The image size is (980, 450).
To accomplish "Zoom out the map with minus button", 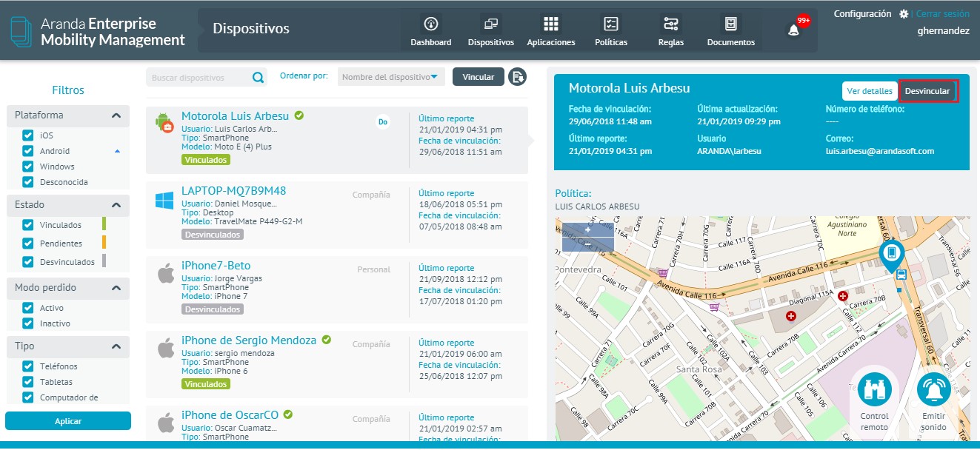I will 588,244.
